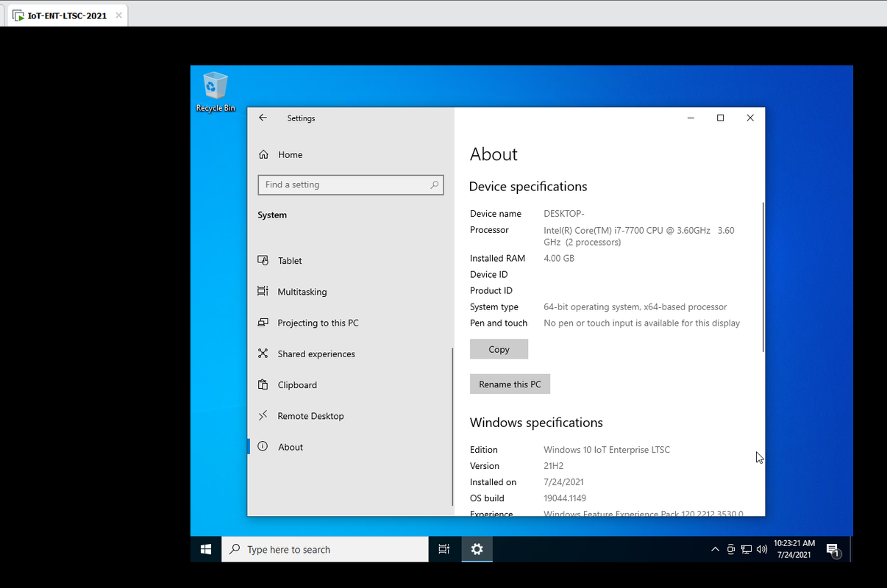Select the About info icon
The width and height of the screenshot is (887, 588).
point(263,447)
